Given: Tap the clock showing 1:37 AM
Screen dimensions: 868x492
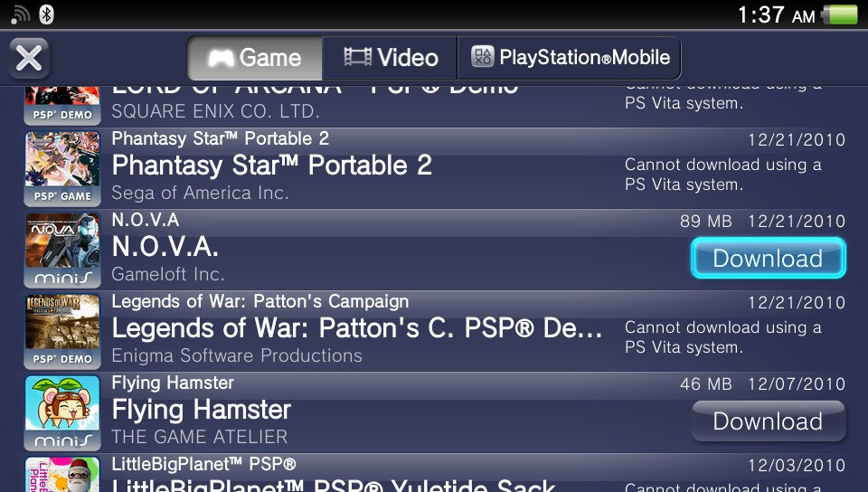Looking at the screenshot, I should pos(776,15).
